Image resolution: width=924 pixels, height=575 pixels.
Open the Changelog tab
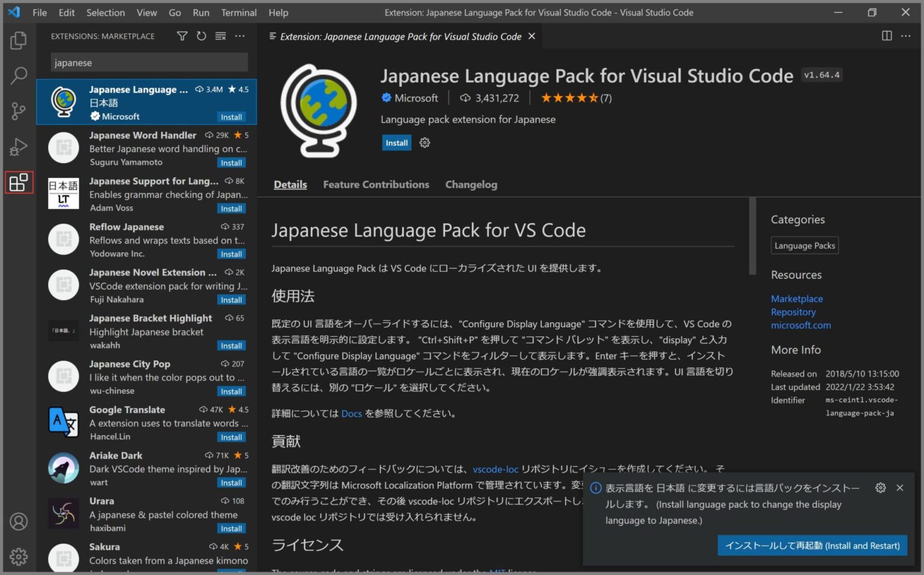pyautogui.click(x=471, y=185)
